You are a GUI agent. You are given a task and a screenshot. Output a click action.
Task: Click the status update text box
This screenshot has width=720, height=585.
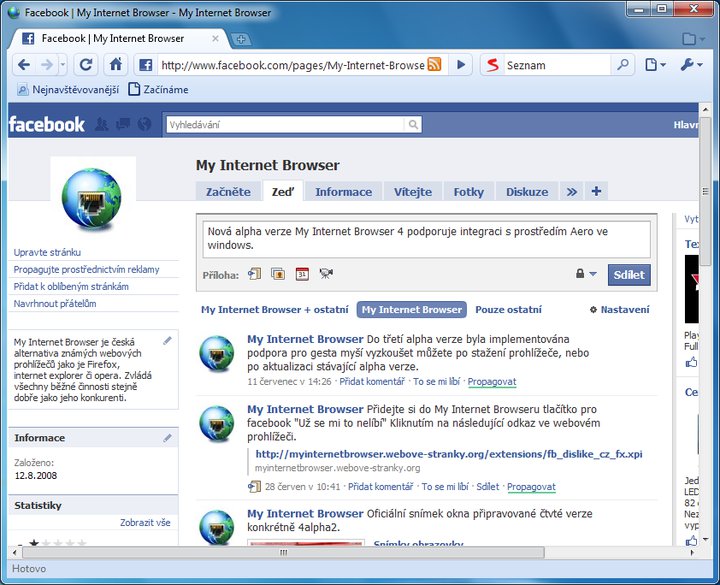[427, 239]
